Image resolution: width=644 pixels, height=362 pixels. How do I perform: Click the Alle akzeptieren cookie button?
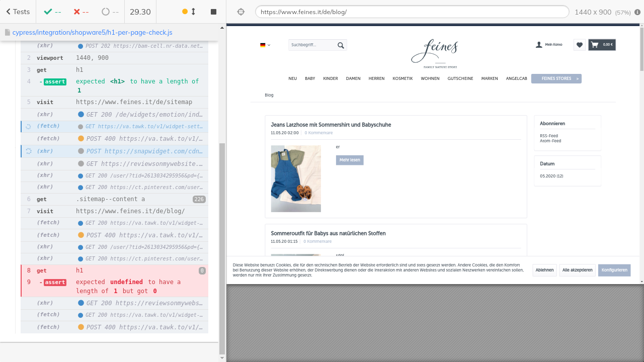(x=577, y=270)
